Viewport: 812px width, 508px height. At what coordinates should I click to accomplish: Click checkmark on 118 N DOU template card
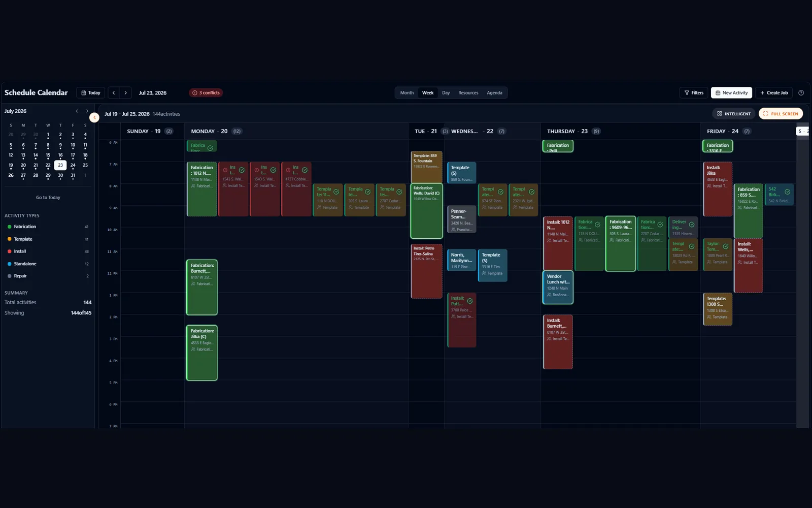click(336, 192)
